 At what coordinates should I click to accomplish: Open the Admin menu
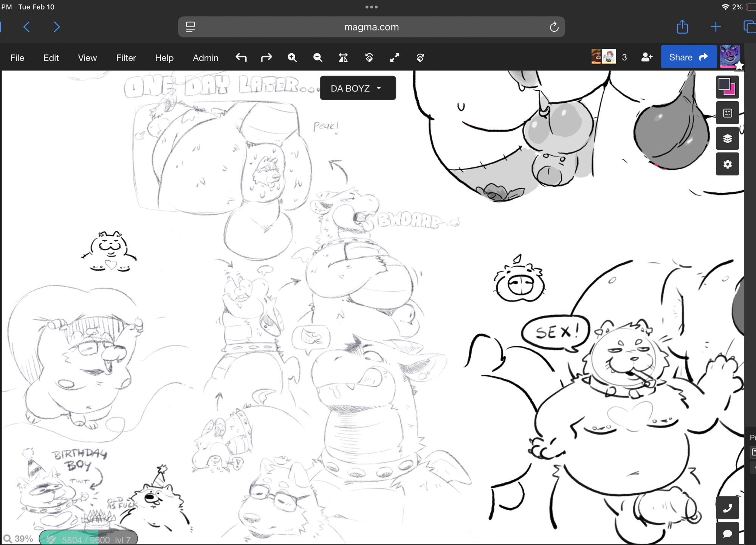click(205, 58)
